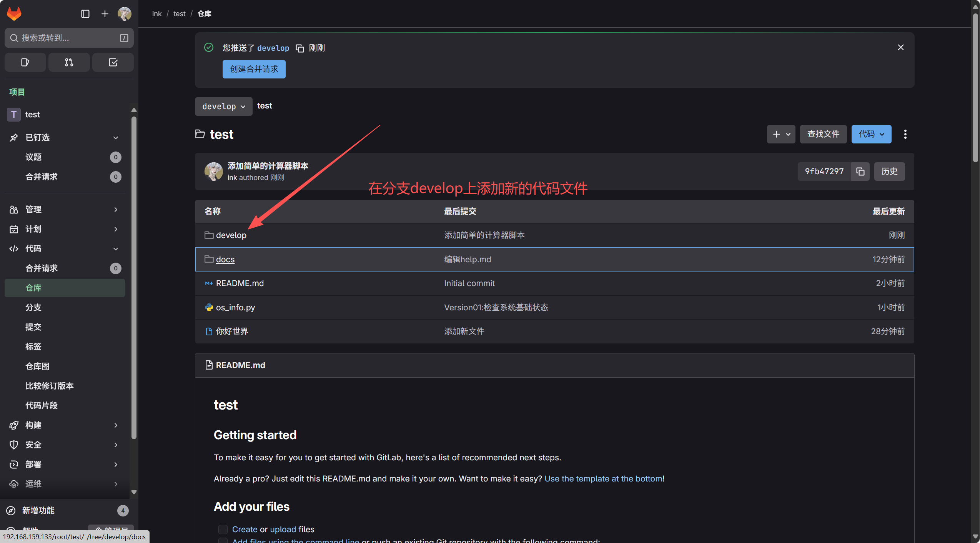The height and width of the screenshot is (543, 980).
Task: Check the Create or upload files checkbox
Action: 223,529
